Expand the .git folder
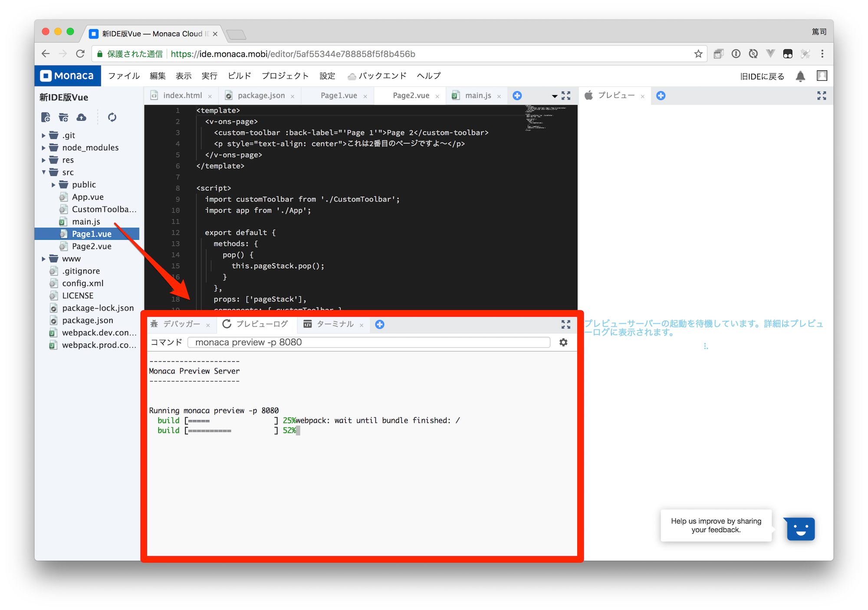 (43, 135)
